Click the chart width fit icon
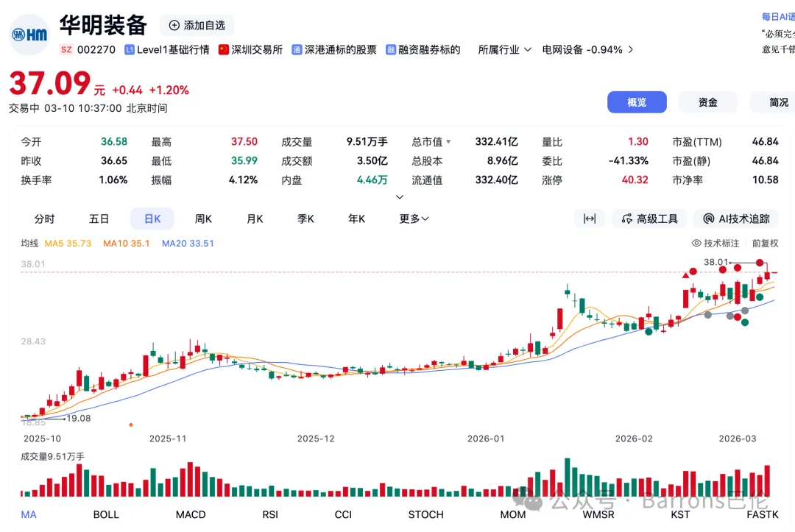 click(590, 219)
